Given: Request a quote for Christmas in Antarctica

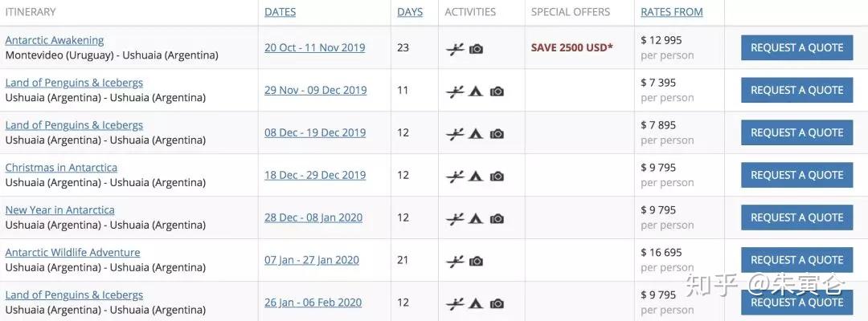Looking at the screenshot, I should (x=797, y=175).
